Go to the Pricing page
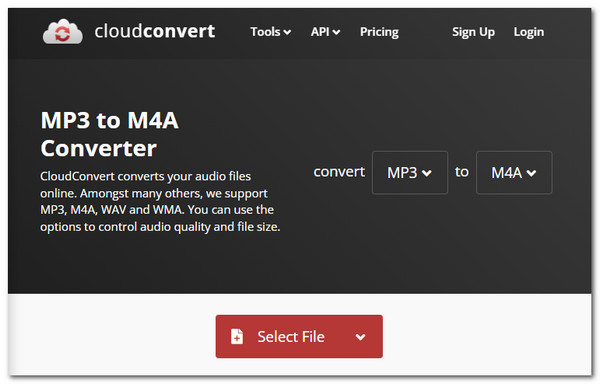The image size is (600, 384). pyautogui.click(x=379, y=32)
